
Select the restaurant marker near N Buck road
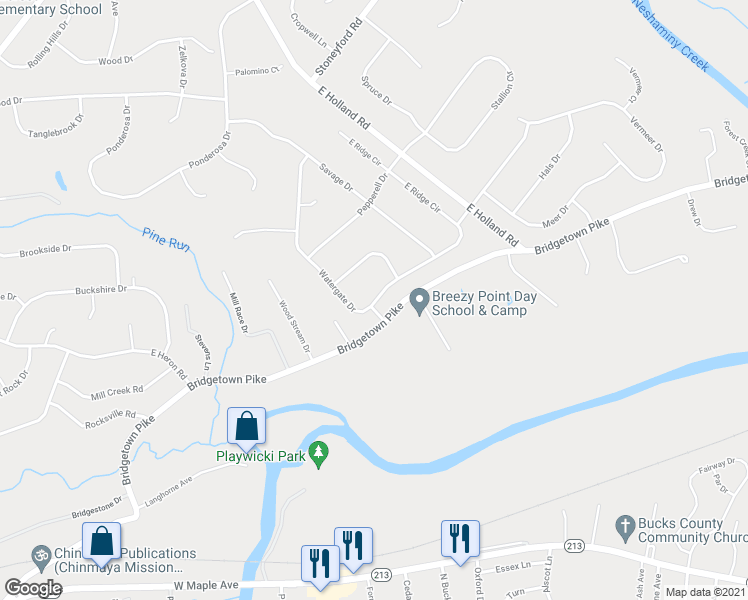point(460,540)
